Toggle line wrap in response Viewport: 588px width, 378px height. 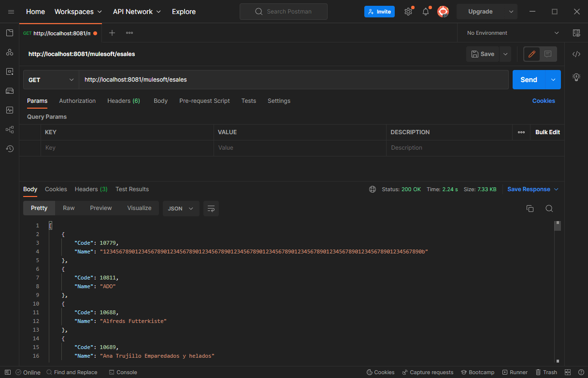tap(211, 209)
